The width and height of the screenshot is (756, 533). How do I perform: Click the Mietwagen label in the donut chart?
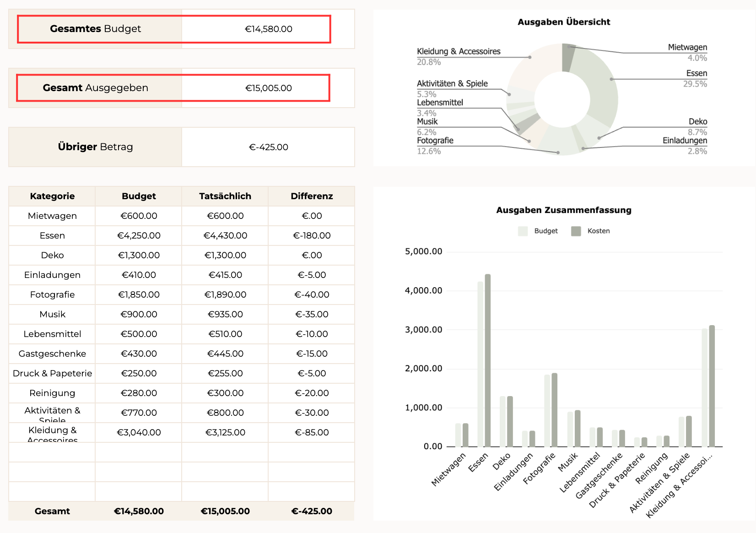pos(687,47)
